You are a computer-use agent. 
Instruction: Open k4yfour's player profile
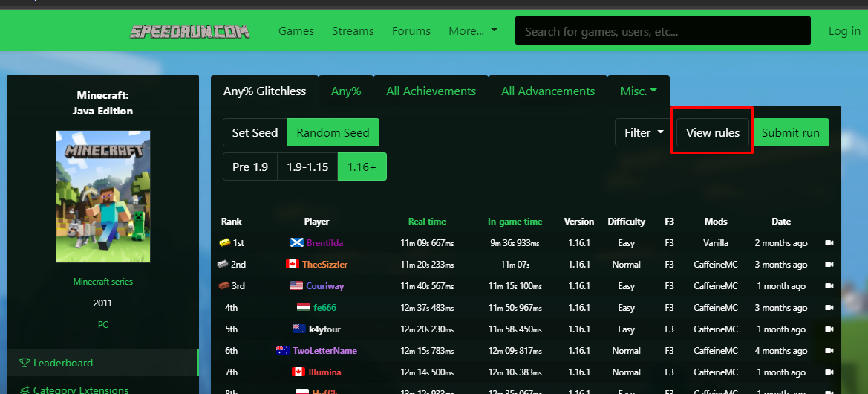click(x=324, y=329)
